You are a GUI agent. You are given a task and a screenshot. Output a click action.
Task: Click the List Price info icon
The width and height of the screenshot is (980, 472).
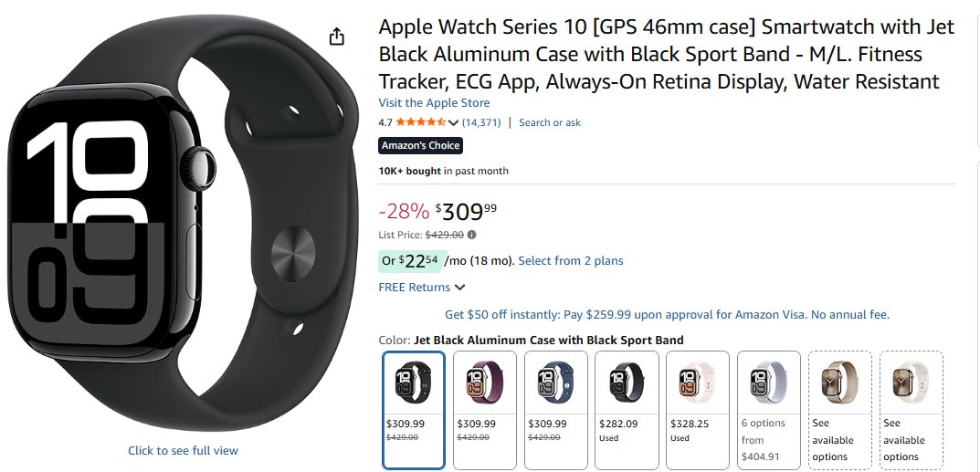point(471,235)
